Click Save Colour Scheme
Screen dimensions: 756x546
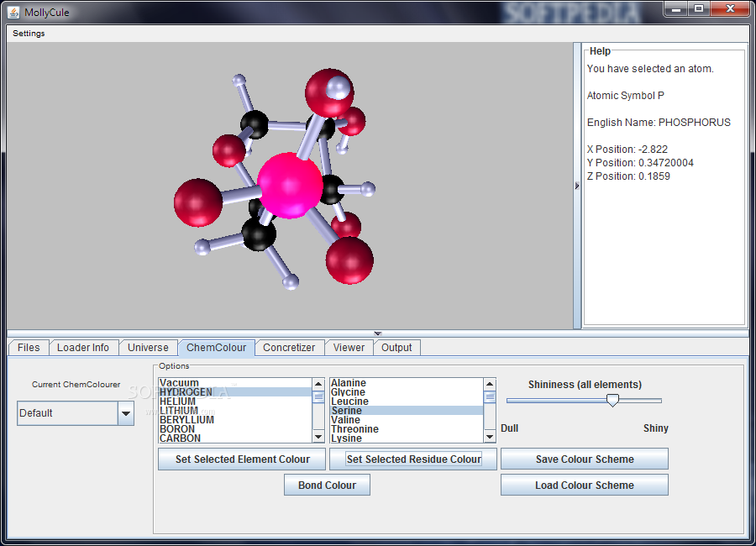pyautogui.click(x=585, y=459)
